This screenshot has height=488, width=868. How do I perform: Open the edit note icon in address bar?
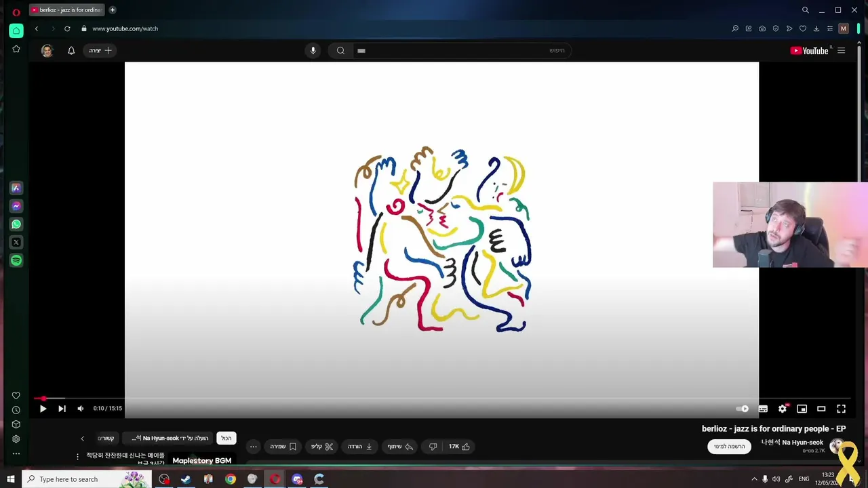coord(749,28)
